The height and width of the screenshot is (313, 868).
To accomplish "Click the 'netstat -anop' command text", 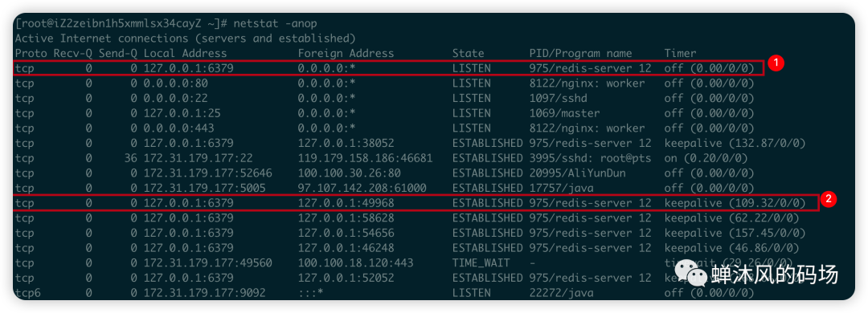I will click(x=275, y=24).
